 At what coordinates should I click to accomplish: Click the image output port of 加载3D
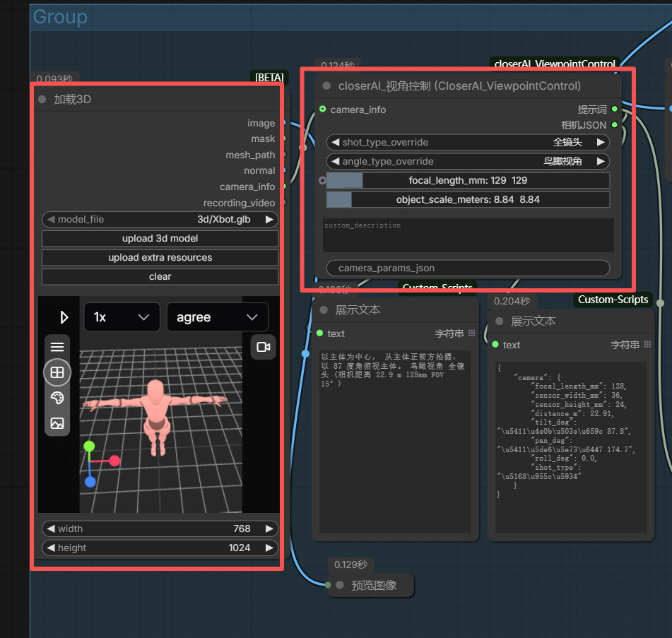[283, 123]
